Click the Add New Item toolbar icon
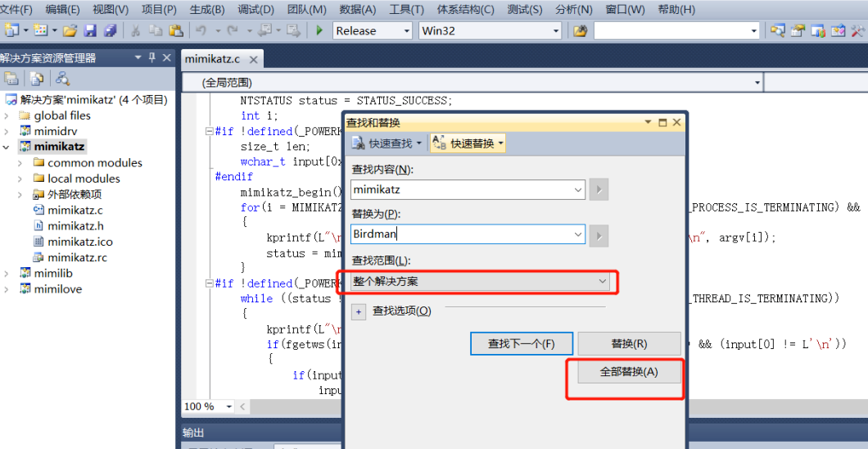 41,30
